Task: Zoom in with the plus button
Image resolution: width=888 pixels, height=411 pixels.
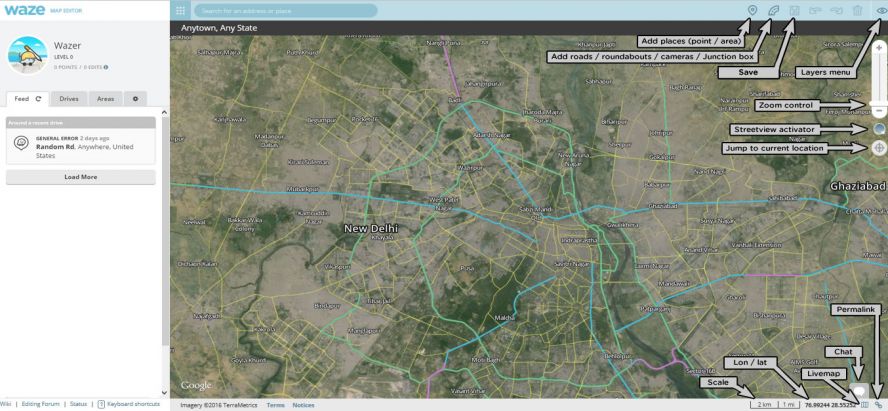Action: (x=878, y=48)
